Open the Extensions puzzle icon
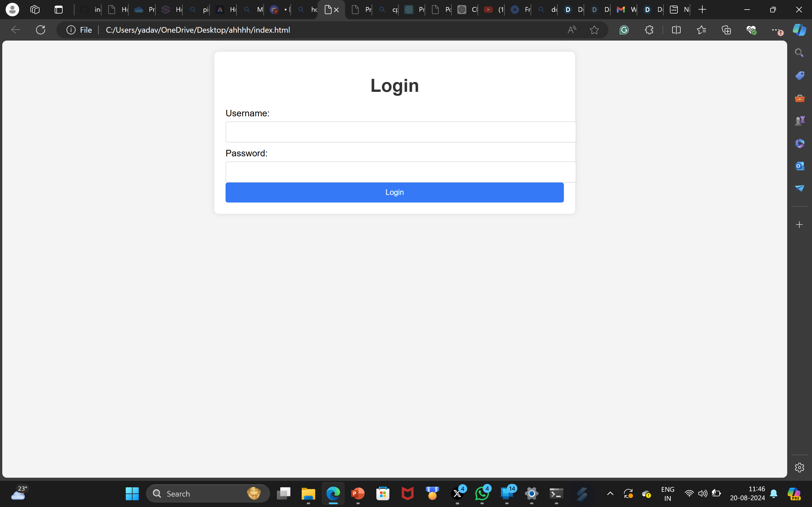The height and width of the screenshot is (507, 812). (x=649, y=30)
